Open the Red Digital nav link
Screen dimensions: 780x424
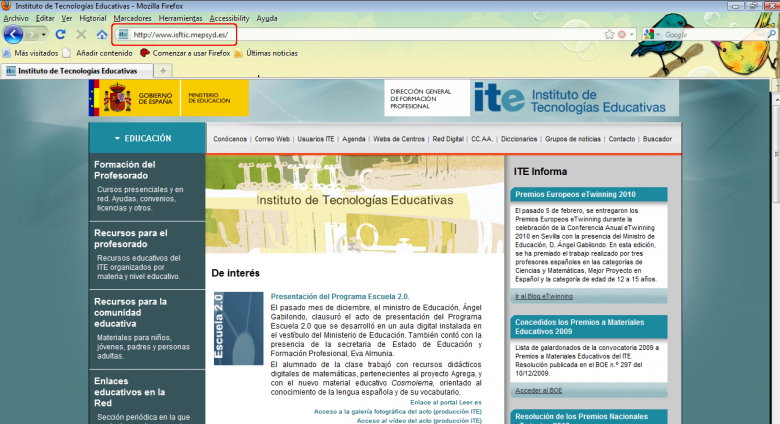(448, 139)
